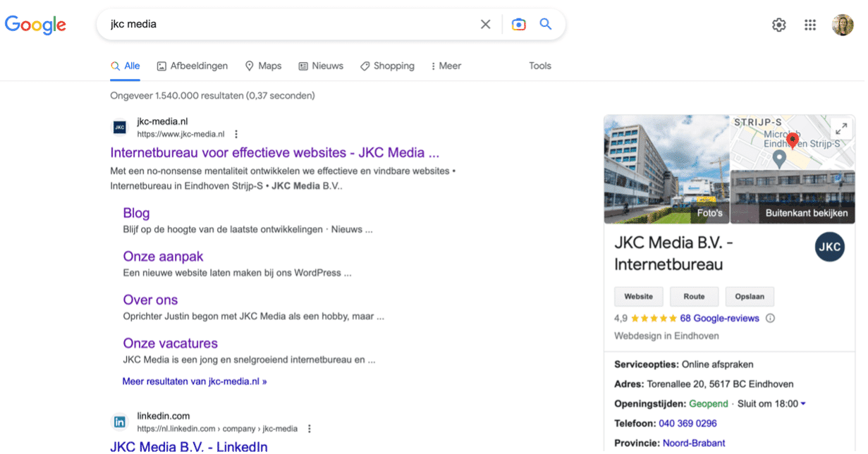Click the red map pin
The height and width of the screenshot is (454, 868).
[792, 141]
